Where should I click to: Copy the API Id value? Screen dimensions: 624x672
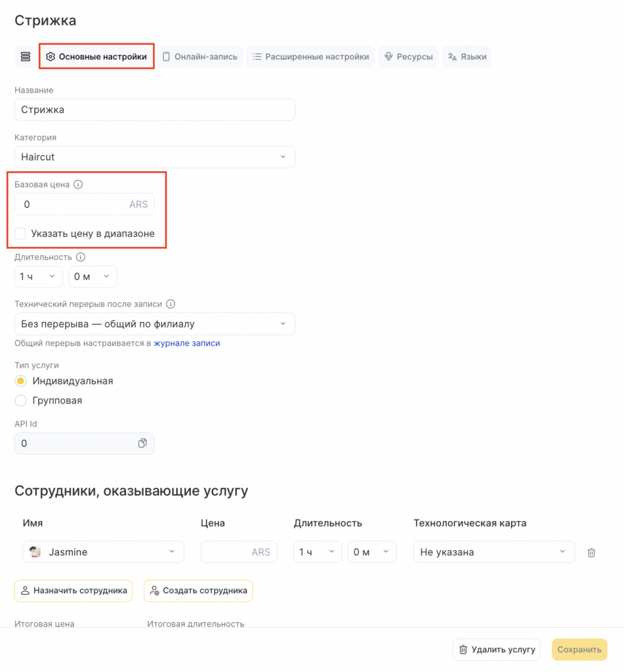click(142, 444)
